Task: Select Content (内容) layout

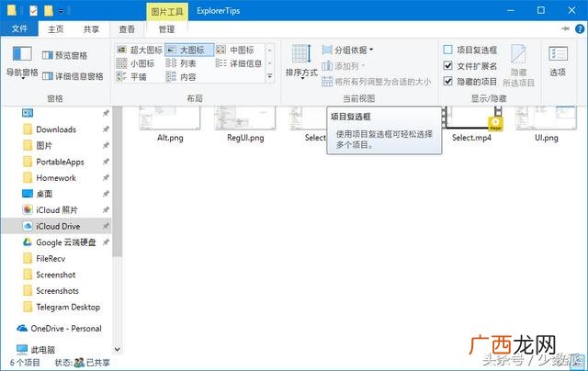Action: (x=181, y=77)
